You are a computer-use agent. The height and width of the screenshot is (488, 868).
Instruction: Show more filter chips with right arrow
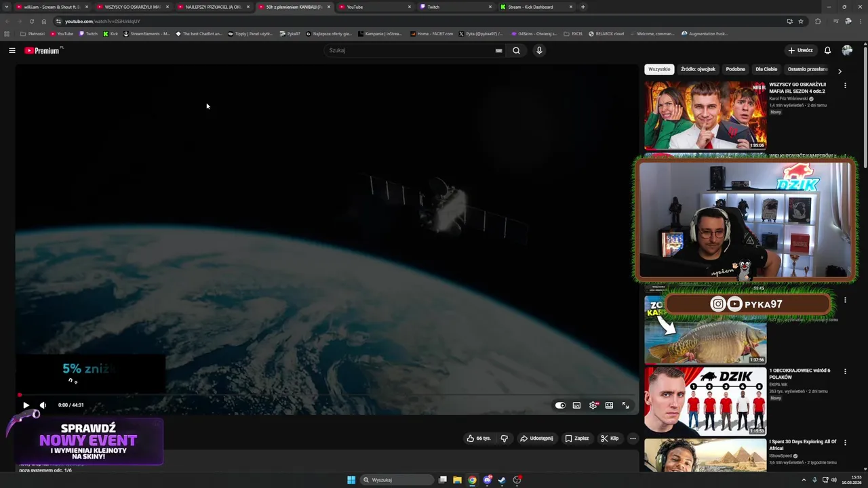[840, 71]
